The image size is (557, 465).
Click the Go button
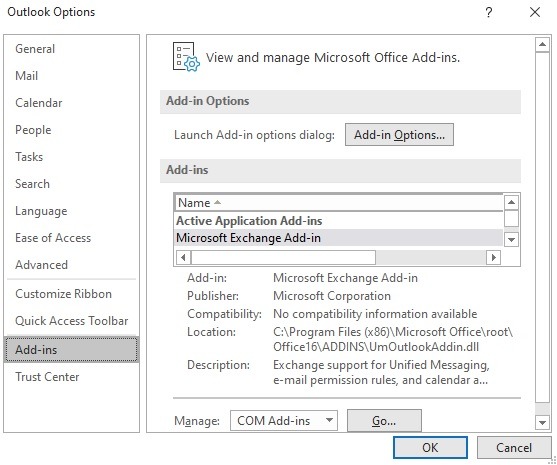(384, 421)
